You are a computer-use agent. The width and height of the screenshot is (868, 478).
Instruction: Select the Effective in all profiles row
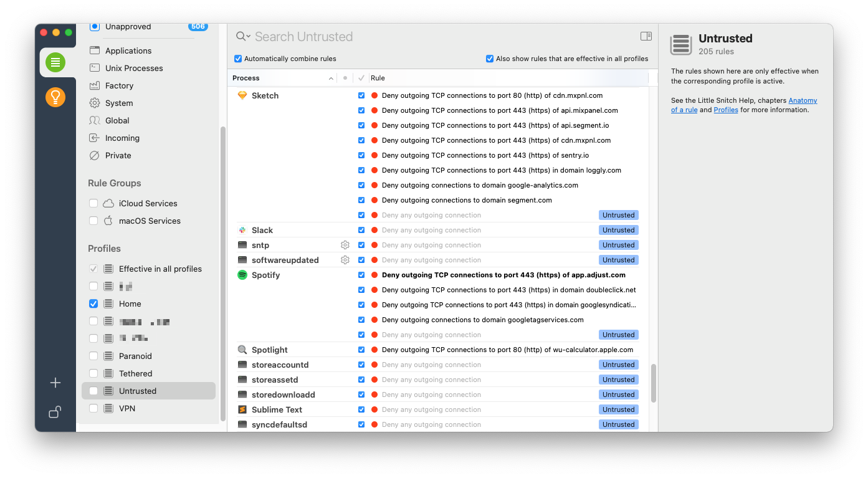tap(148, 269)
